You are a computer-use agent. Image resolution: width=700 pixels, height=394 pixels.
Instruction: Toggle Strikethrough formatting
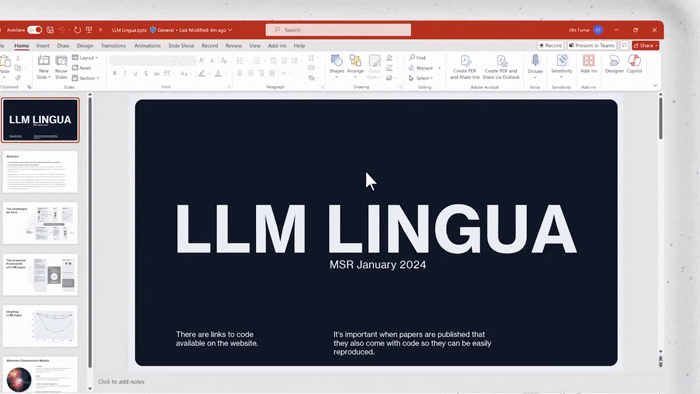[x=156, y=73]
